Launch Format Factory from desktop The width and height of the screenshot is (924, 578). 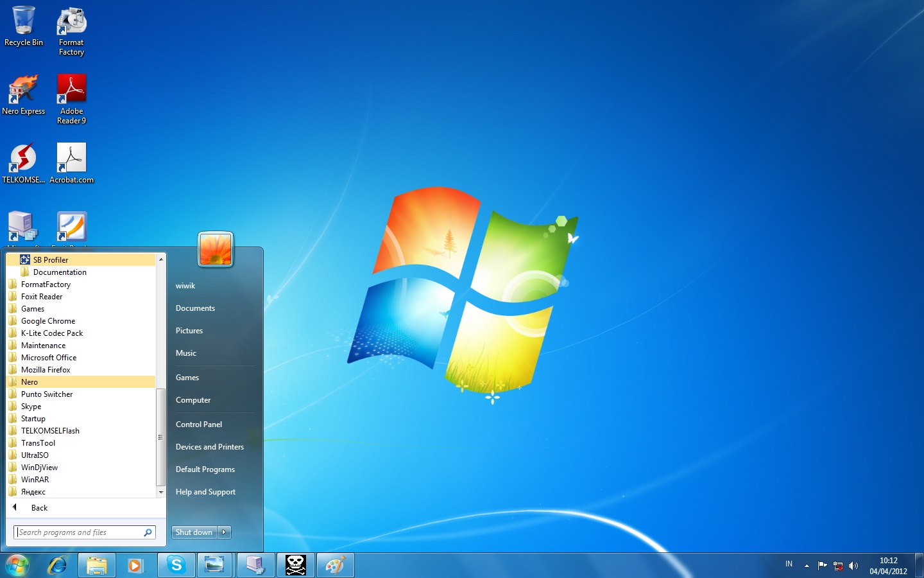coord(71,31)
